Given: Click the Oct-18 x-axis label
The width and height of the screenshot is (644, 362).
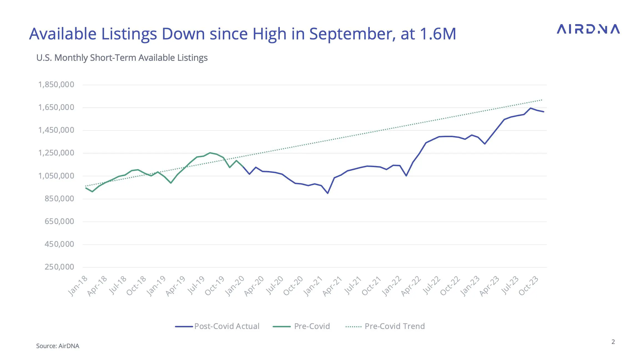Looking at the screenshot, I should point(136,286).
